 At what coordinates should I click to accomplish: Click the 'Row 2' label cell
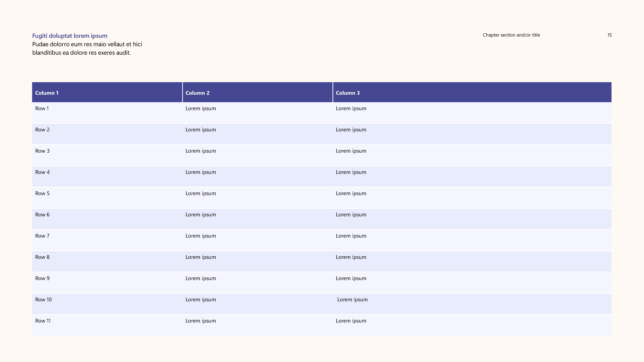[x=107, y=134]
